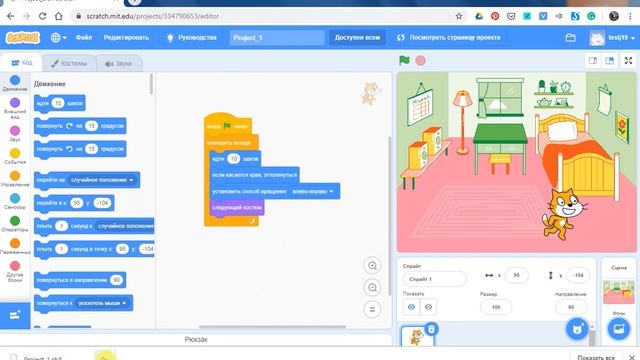The width and height of the screenshot is (640, 360).
Task: Zoom out the code workspace
Action: pos(372,288)
